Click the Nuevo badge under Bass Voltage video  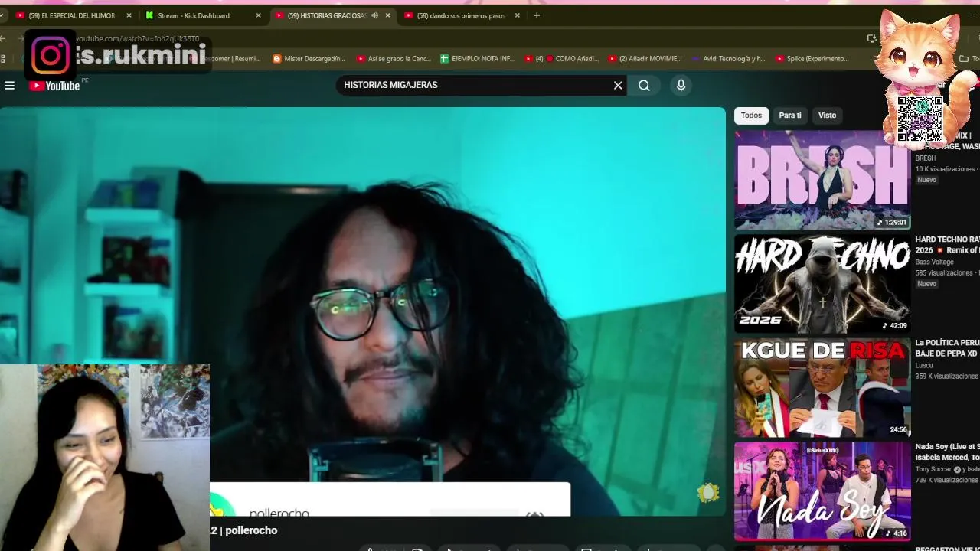(926, 284)
